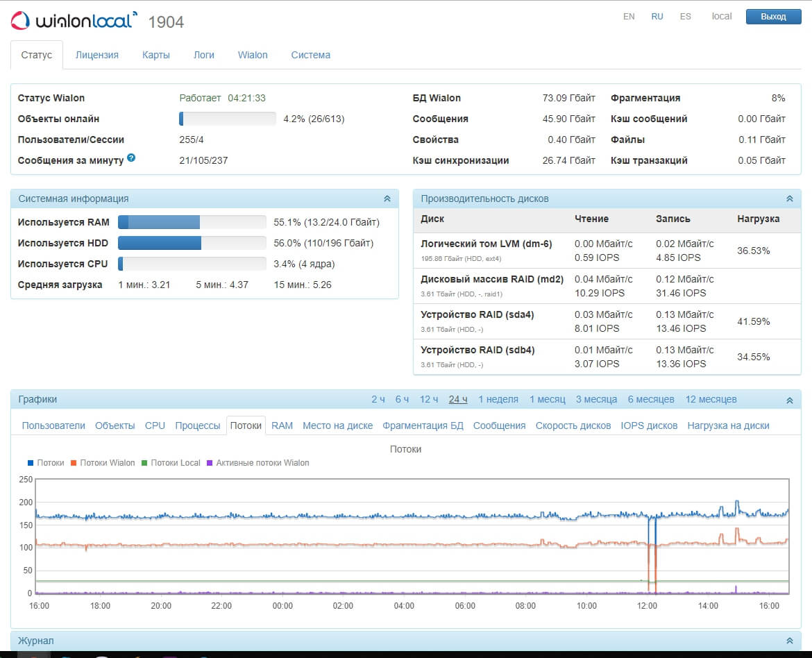Click the Wialon Local logo

click(74, 21)
